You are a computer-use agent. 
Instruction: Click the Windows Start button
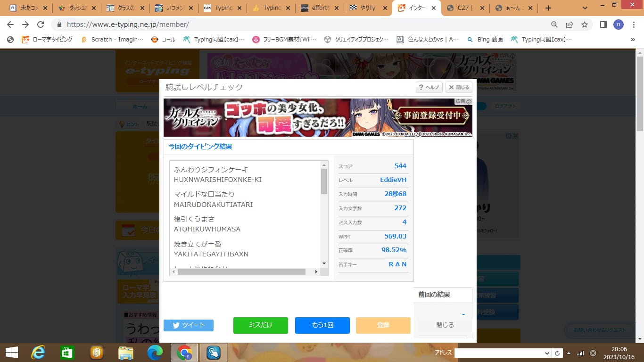click(11, 353)
